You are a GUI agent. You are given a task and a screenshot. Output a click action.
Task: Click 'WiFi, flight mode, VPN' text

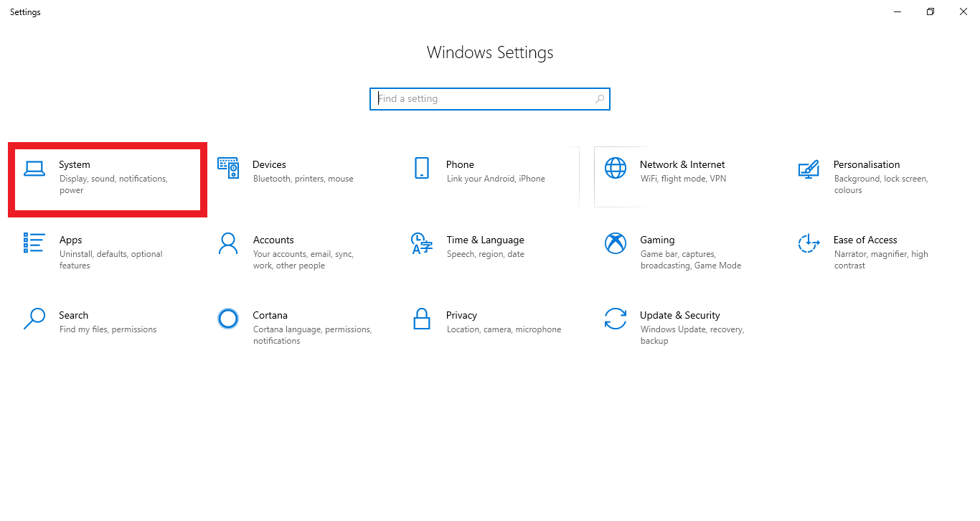(x=684, y=179)
